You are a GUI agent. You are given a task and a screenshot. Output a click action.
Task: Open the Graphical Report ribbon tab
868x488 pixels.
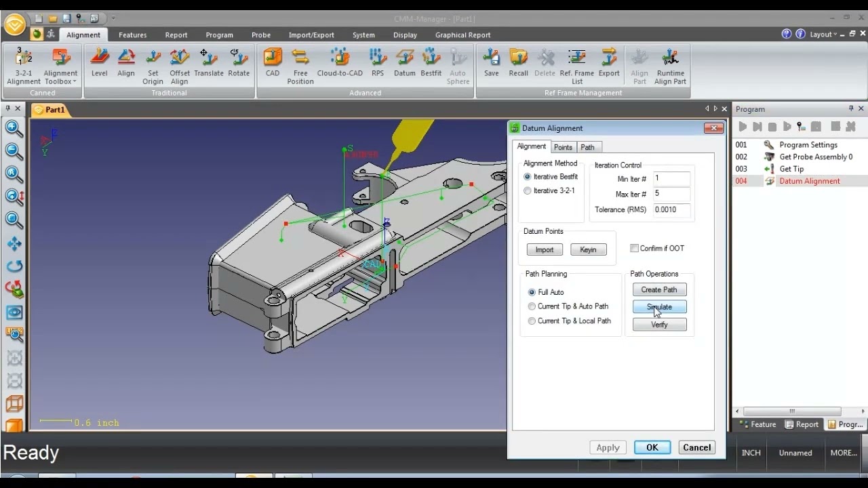(x=462, y=35)
